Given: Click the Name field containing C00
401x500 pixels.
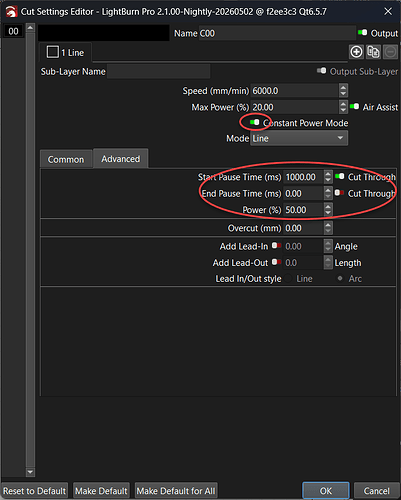Looking at the screenshot, I should 277,33.
